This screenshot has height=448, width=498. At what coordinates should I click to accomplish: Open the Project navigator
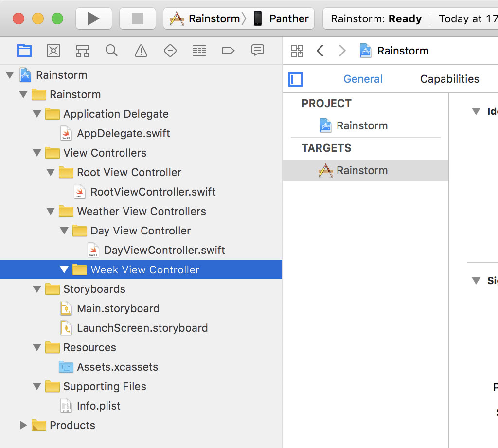pyautogui.click(x=24, y=50)
